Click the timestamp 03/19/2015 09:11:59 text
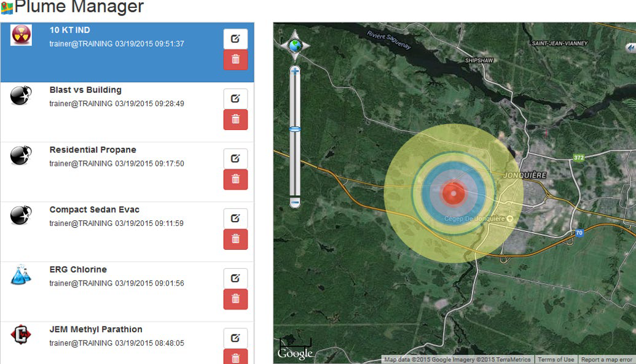 [149, 223]
